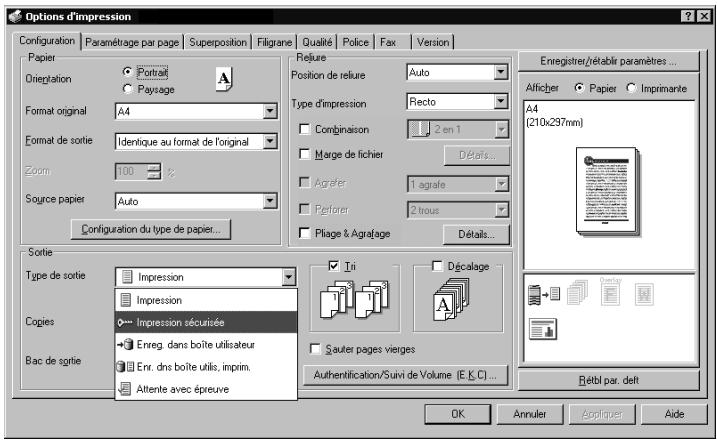Select the Imprimante display radio button

coord(631,88)
